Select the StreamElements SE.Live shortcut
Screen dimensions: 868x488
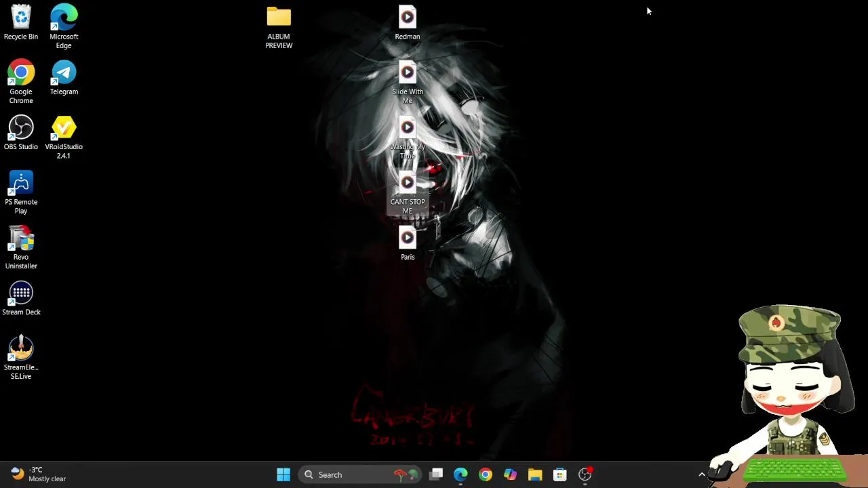[x=21, y=358]
